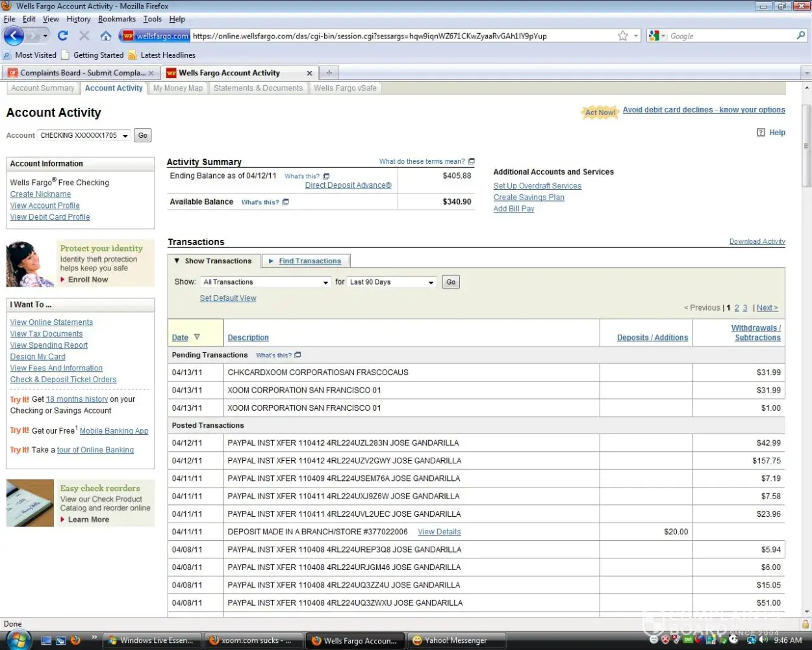The height and width of the screenshot is (650, 812).
Task: Reload the page with the refresh icon
Action: (63, 36)
